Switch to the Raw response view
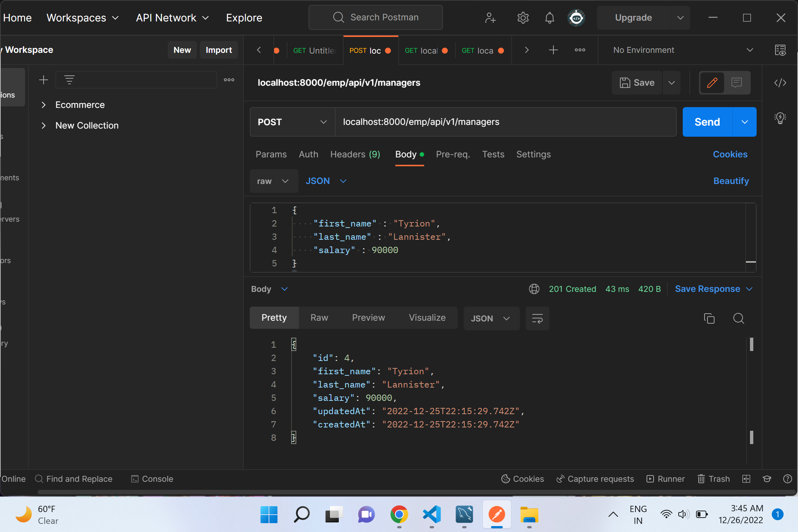798x532 pixels. click(x=319, y=317)
